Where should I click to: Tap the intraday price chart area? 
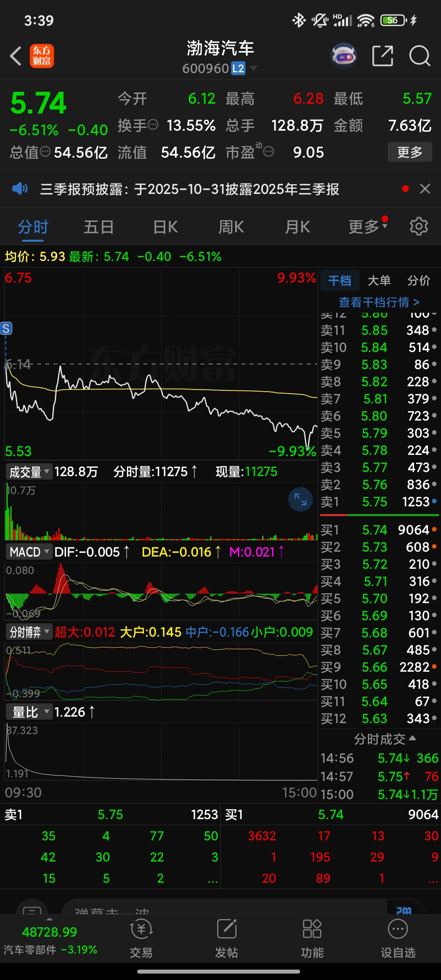tap(161, 363)
